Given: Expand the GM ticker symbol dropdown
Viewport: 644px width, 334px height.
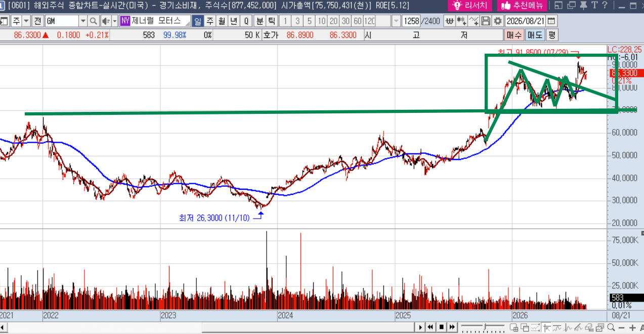Looking at the screenshot, I should tap(83, 21).
